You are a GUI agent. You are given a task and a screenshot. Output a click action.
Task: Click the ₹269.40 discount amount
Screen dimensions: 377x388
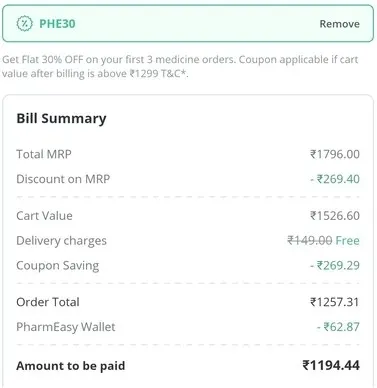click(335, 179)
